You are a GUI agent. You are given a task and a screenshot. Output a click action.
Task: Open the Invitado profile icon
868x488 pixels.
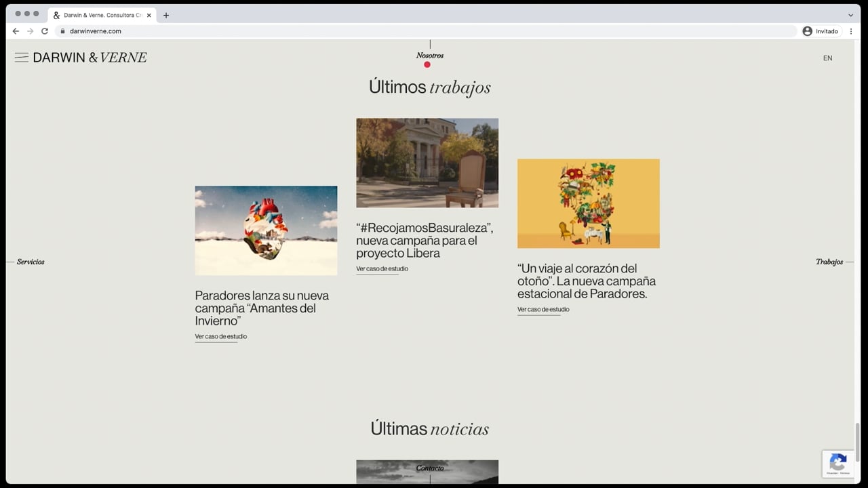coord(807,31)
